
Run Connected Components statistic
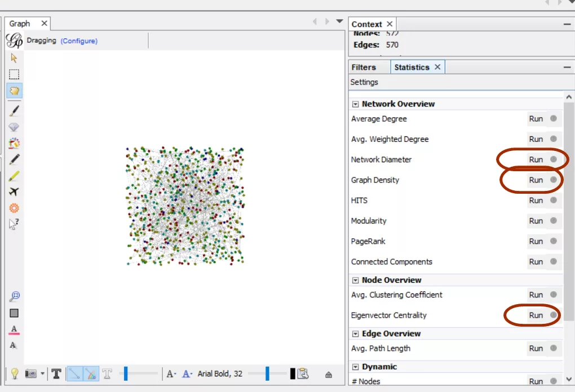[x=536, y=262]
